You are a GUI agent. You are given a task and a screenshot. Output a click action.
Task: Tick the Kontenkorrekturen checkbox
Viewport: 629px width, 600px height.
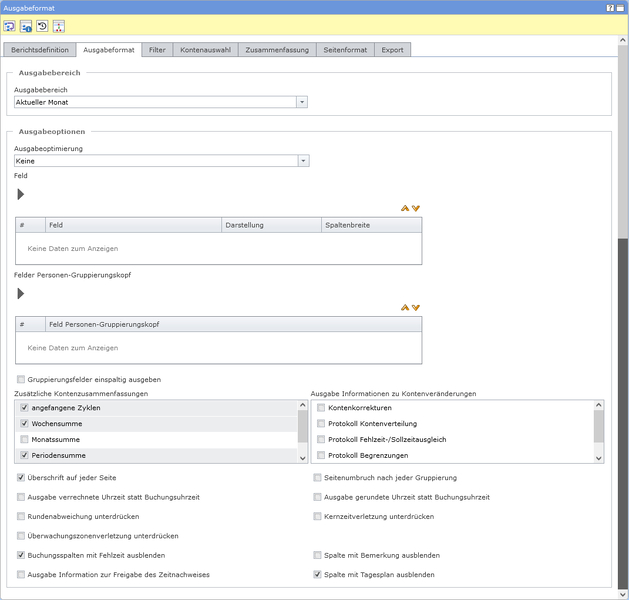tap(321, 408)
